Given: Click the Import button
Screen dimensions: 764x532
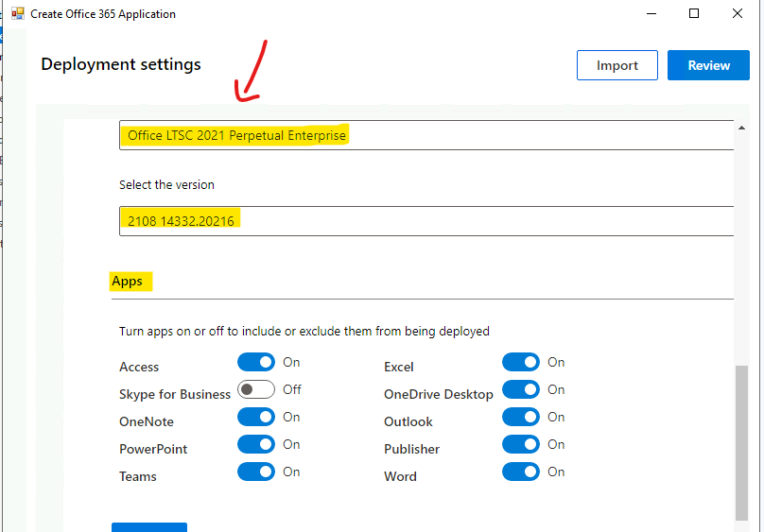Looking at the screenshot, I should click(x=617, y=65).
